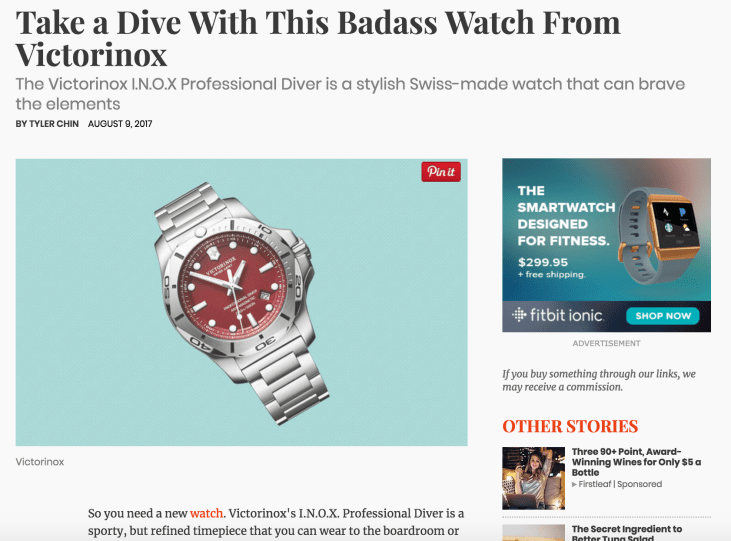
Task: Click the article subtitle about I.N.O.X Diver
Action: pos(350,94)
